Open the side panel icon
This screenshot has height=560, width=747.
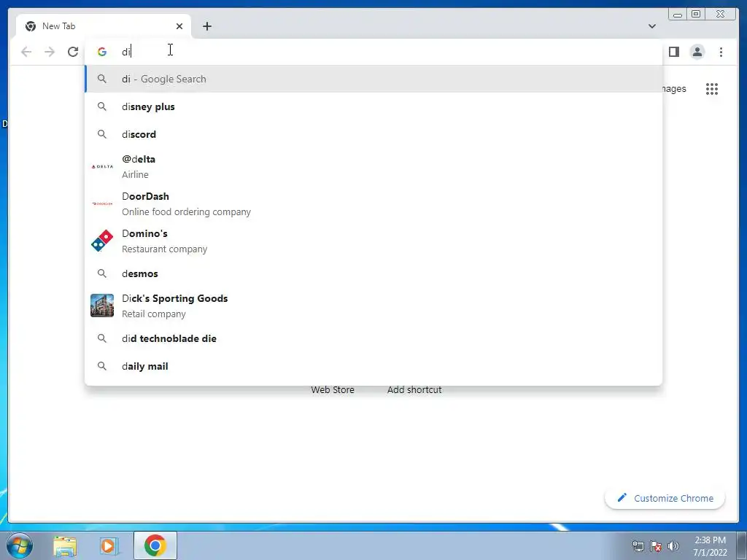[673, 52]
